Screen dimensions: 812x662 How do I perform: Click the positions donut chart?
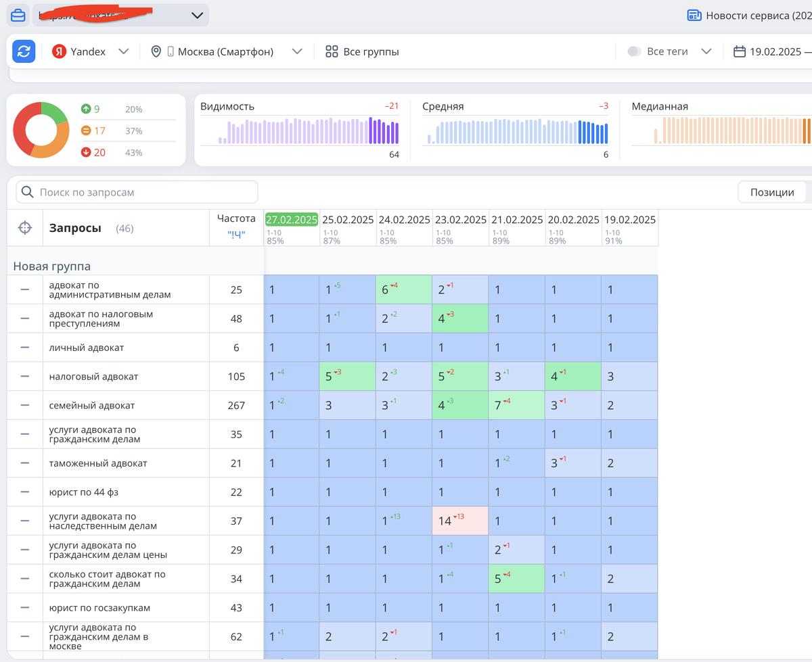[41, 130]
